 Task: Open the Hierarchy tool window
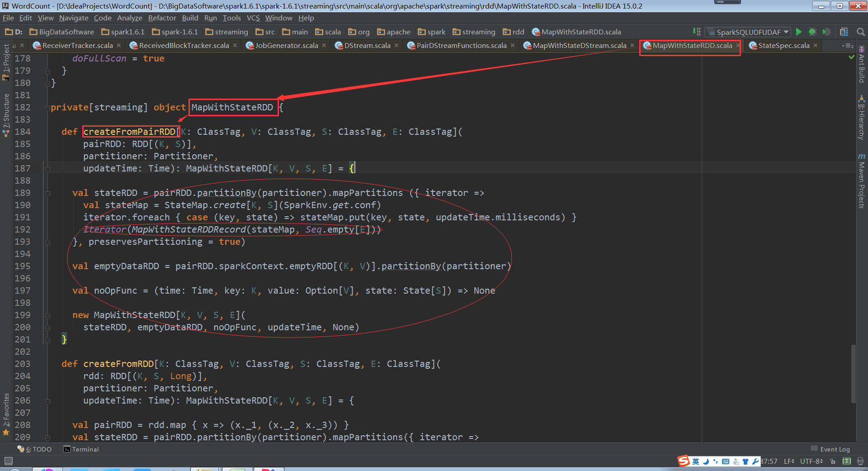[x=861, y=118]
